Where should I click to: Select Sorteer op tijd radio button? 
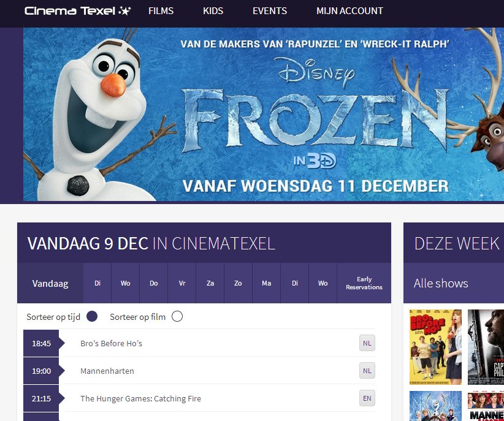(x=92, y=317)
